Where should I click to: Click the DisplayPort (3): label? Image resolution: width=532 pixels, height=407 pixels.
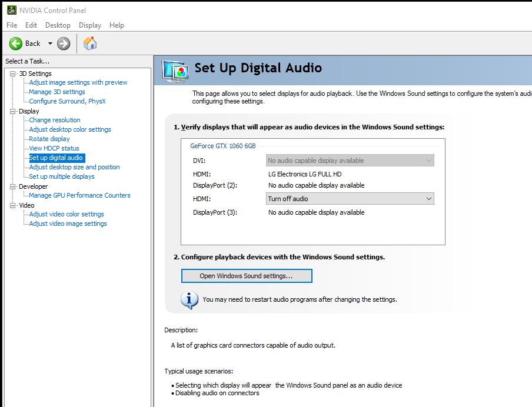[215, 213]
